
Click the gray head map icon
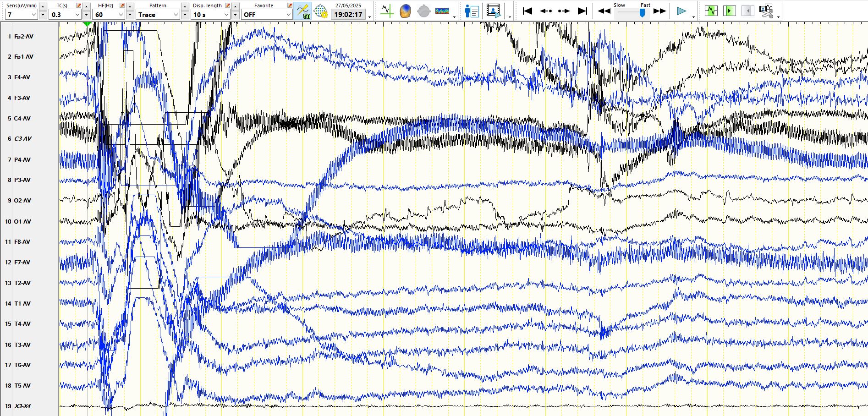[424, 11]
